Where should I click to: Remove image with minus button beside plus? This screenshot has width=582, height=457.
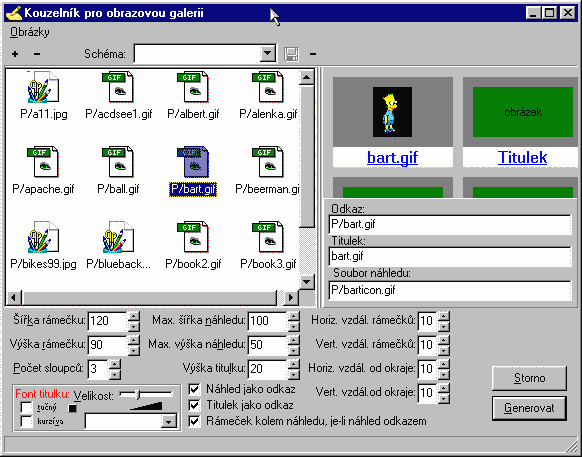pyautogui.click(x=37, y=54)
